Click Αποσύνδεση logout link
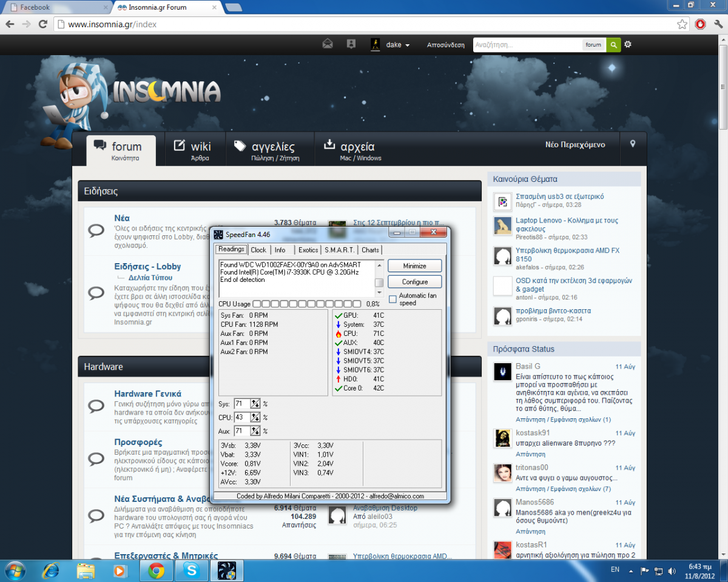 445,45
